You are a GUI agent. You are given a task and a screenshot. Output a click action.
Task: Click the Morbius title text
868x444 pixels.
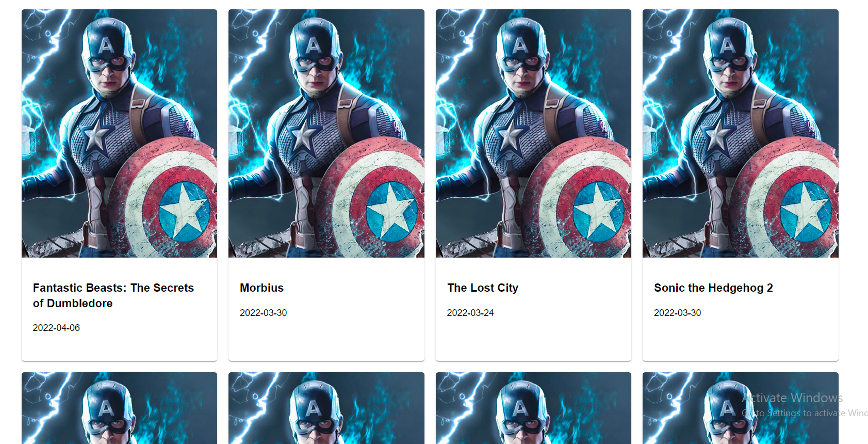262,288
